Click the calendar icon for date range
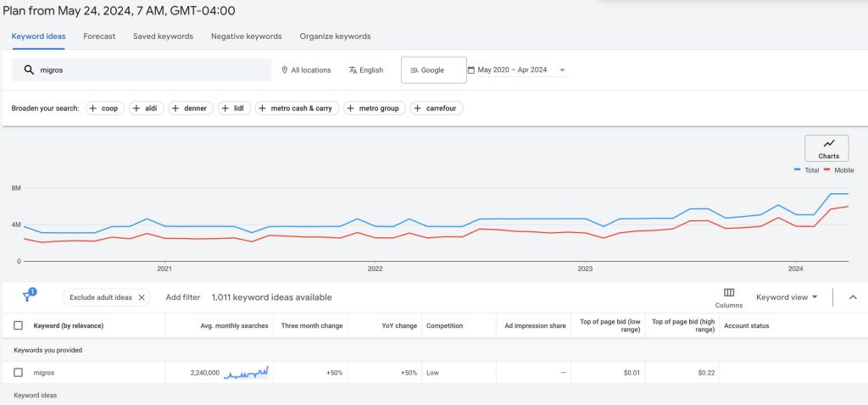This screenshot has height=405, width=868. point(471,69)
